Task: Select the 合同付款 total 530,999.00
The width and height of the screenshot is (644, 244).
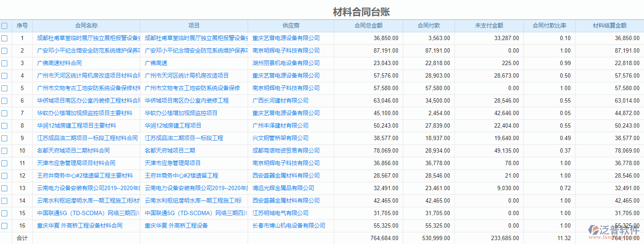Action: [436, 238]
